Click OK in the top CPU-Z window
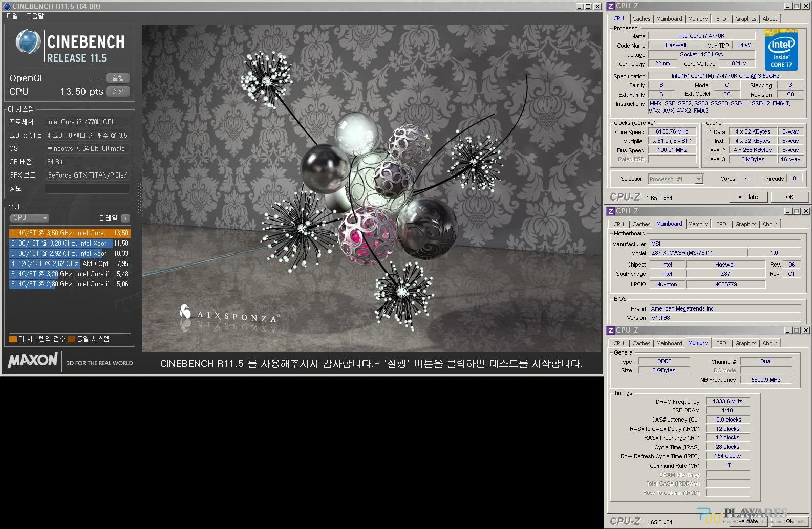Viewport: 812px width, 529px height. 789,197
